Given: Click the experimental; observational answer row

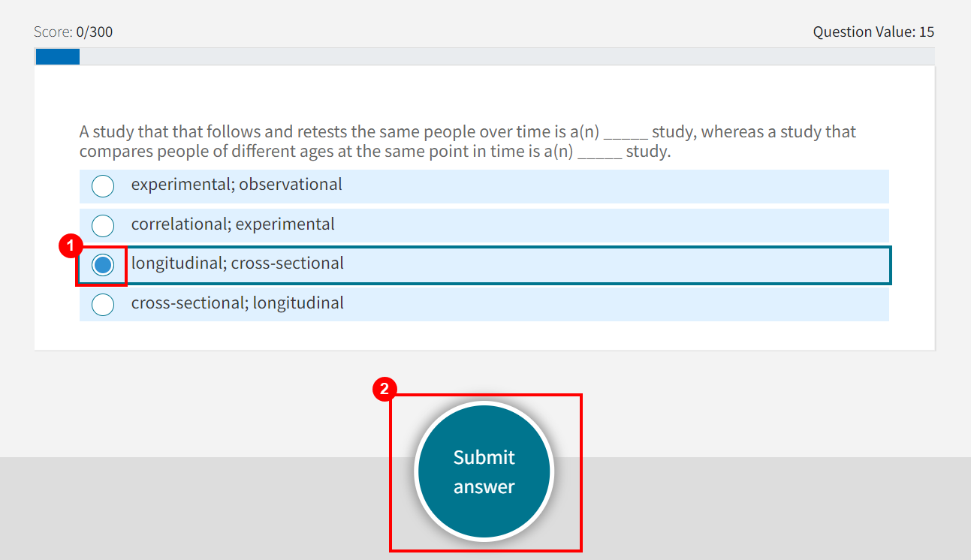Looking at the screenshot, I should coord(451,185).
